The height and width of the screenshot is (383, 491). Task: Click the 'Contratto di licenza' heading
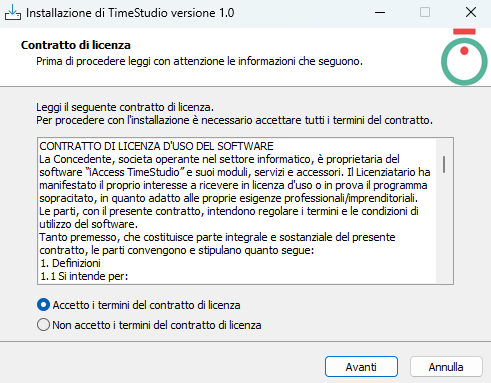(76, 45)
